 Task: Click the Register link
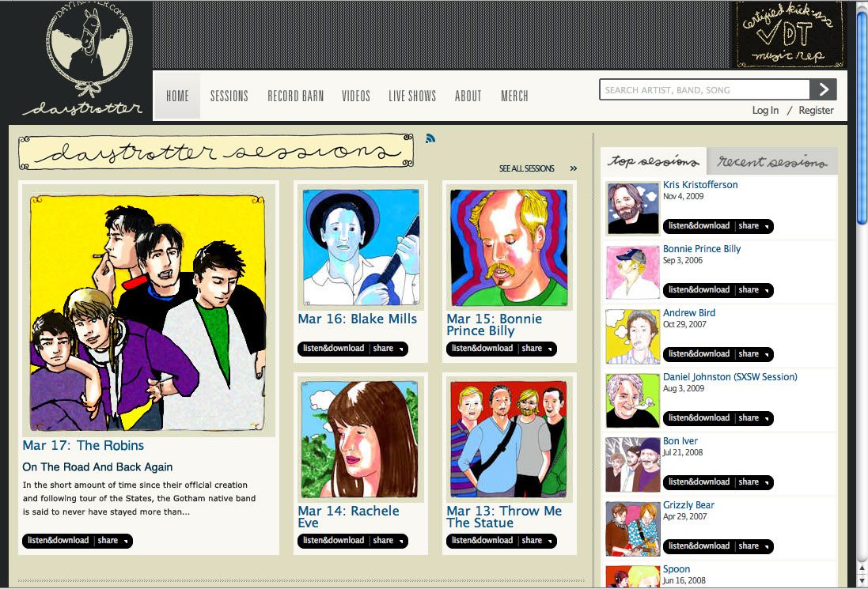[816, 110]
